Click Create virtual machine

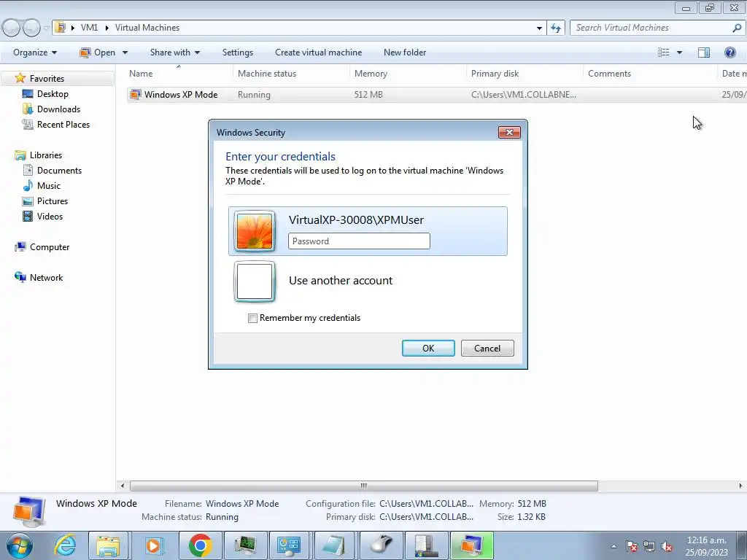coord(318,52)
